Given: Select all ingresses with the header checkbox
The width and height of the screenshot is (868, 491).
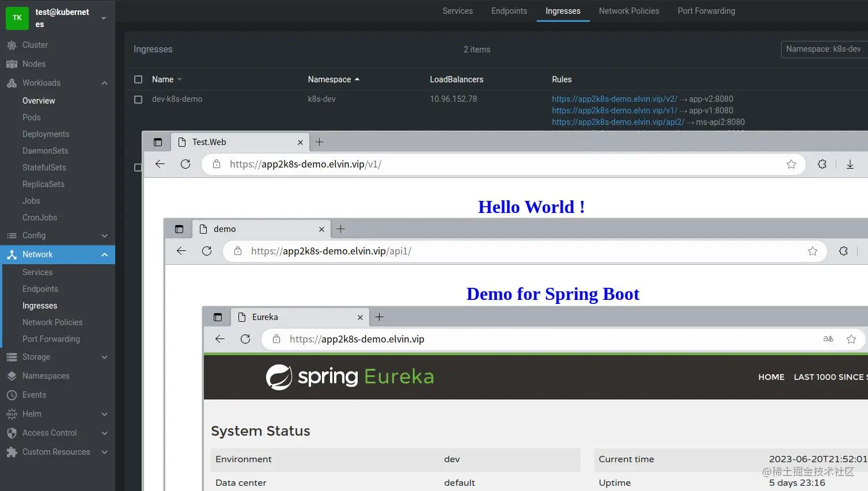Looking at the screenshot, I should [138, 79].
